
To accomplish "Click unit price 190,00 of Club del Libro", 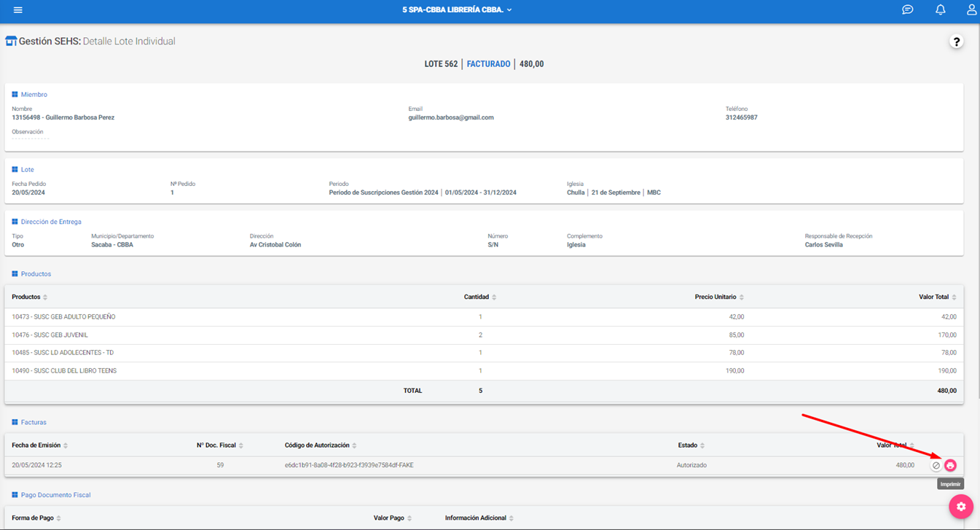I will coord(734,371).
